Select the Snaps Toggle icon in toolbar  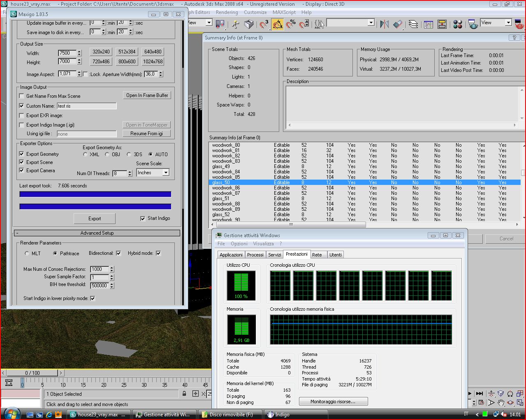point(264,24)
